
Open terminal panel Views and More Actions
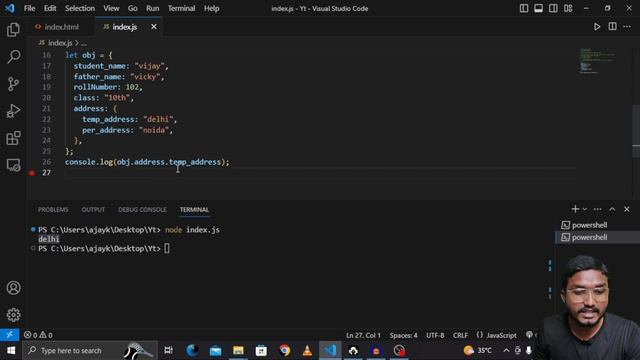coord(598,209)
